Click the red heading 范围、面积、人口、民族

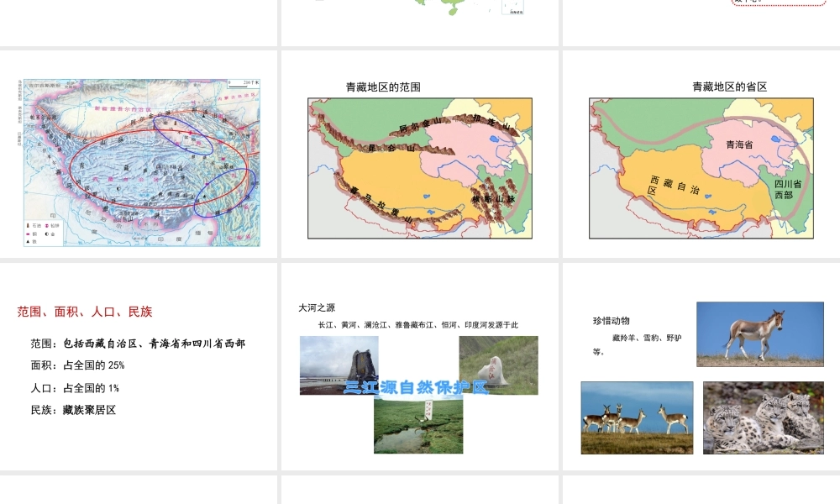pos(85,312)
